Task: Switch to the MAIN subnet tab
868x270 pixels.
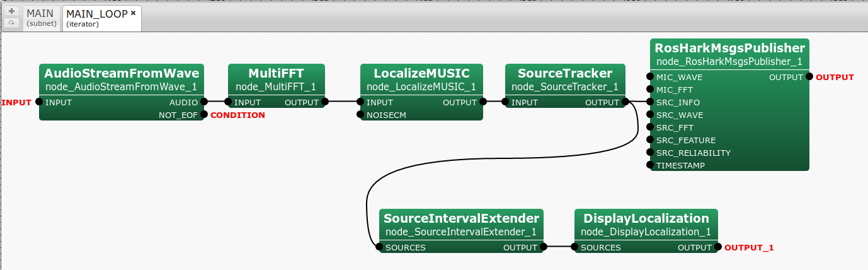Action: [41, 18]
